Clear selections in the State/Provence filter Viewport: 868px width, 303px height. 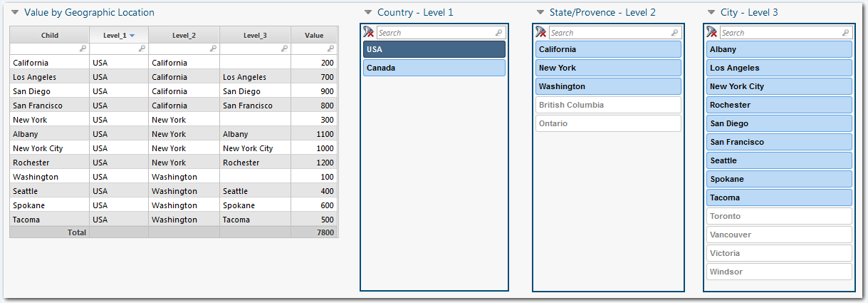[x=541, y=32]
